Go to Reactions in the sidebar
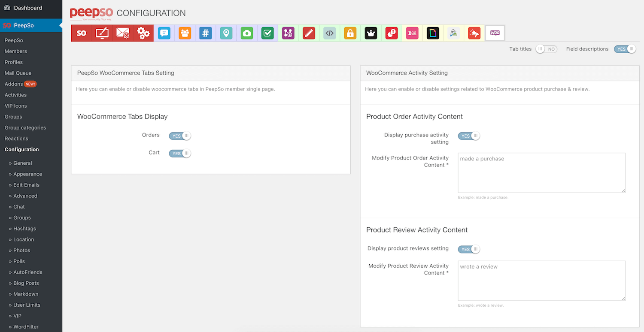This screenshot has height=332, width=644. pyautogui.click(x=16, y=139)
